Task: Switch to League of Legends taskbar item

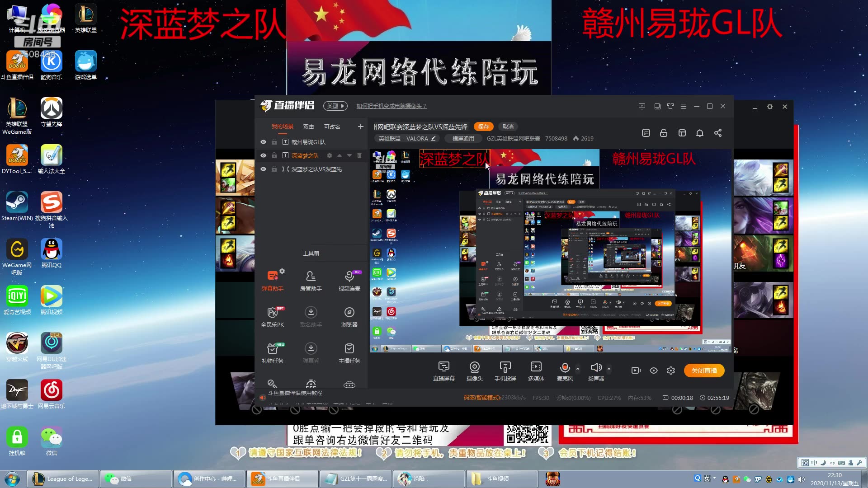Action: [x=63, y=479]
